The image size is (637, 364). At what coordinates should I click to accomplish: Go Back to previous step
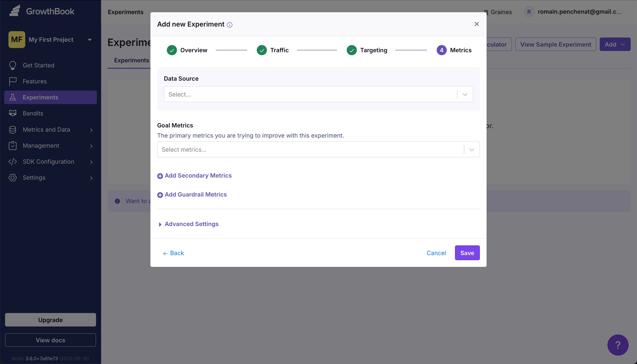[173, 253]
